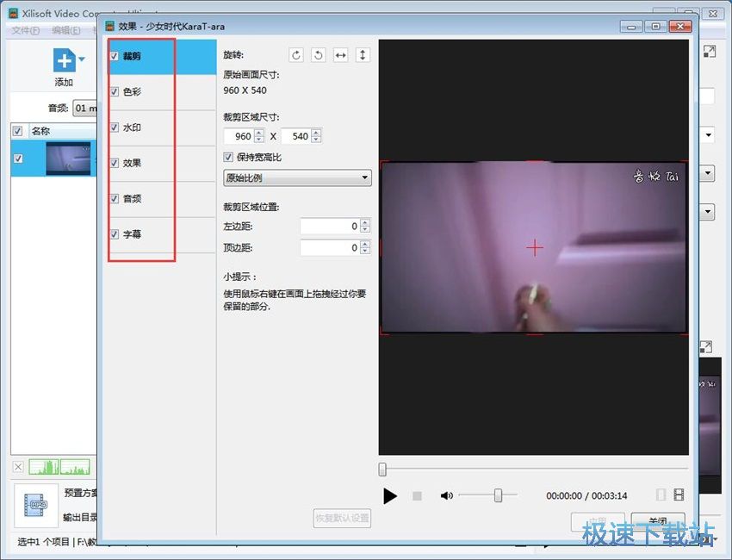Increase 左边距 left margin spinner

(365, 222)
